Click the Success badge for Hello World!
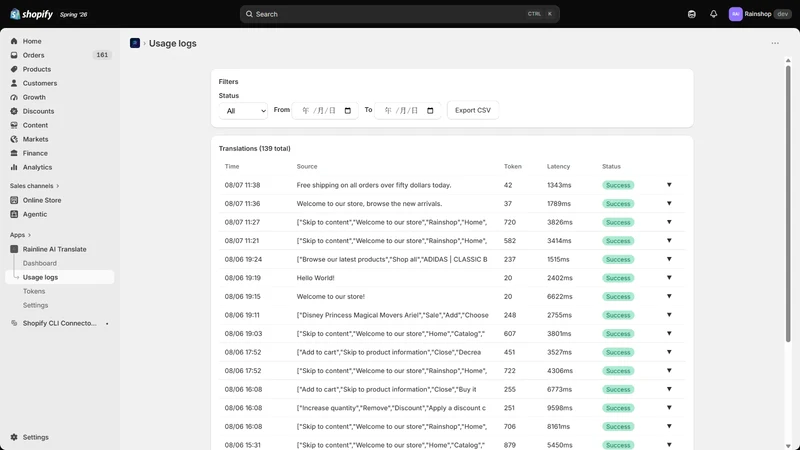 click(x=618, y=278)
